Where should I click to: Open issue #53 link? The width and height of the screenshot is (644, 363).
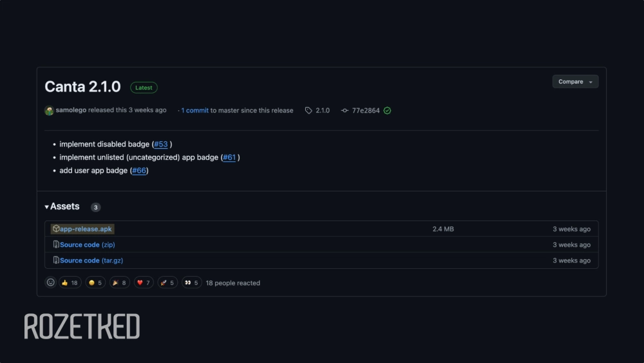(x=161, y=144)
